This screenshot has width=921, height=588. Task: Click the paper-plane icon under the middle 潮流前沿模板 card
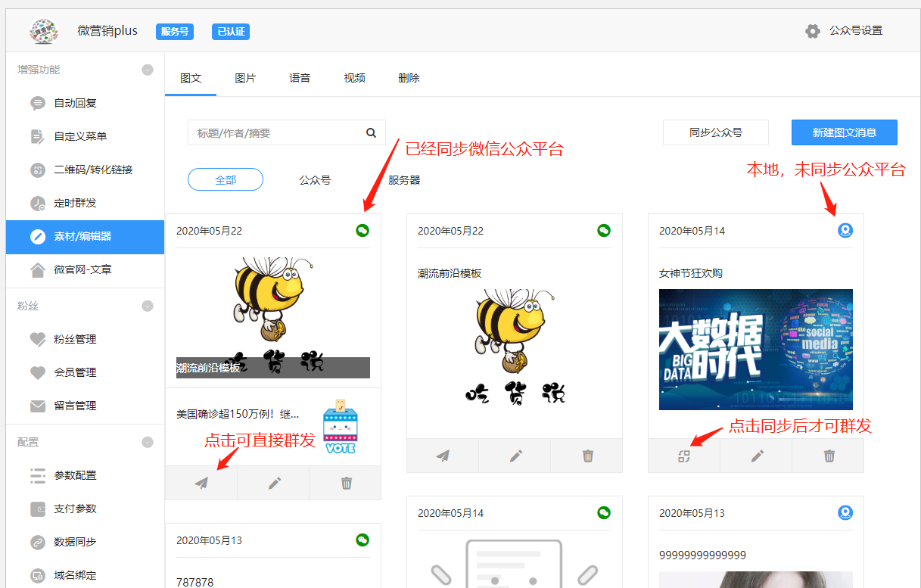pyautogui.click(x=443, y=456)
